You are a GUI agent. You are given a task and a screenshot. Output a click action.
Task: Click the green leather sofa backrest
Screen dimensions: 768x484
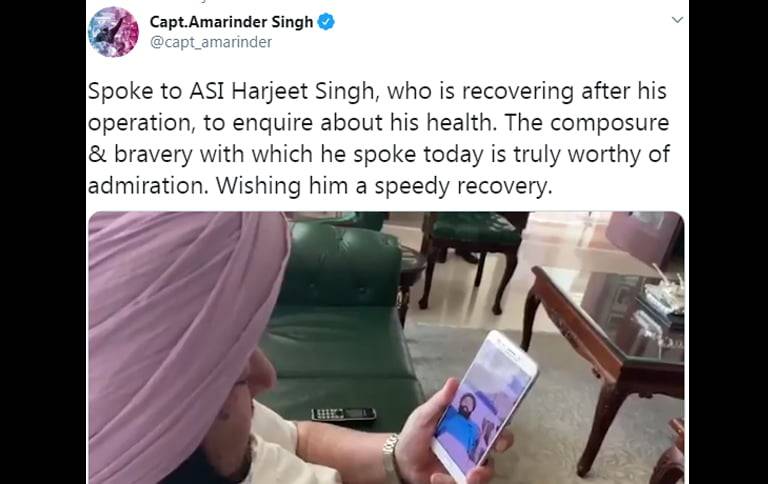tap(343, 266)
